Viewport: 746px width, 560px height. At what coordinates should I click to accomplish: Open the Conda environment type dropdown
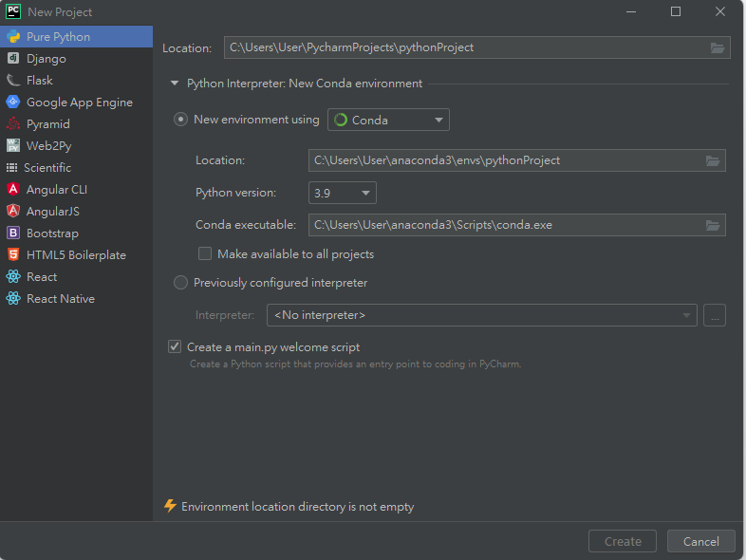pos(388,120)
